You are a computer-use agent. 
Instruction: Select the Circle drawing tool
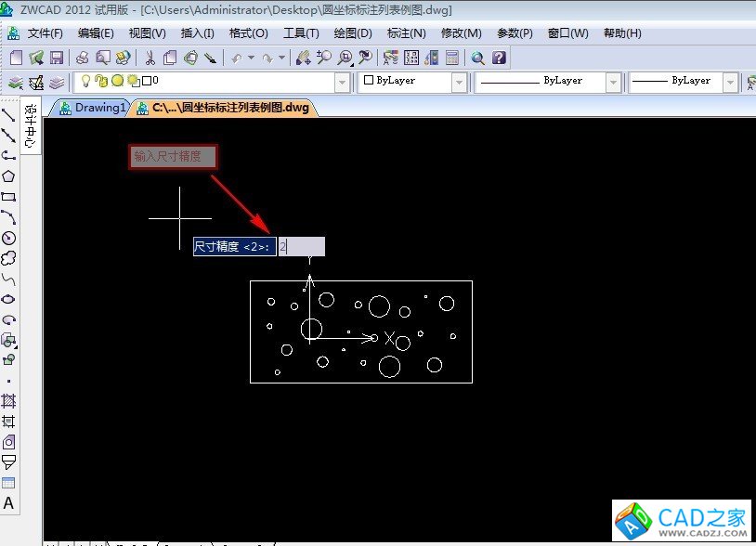(8, 238)
